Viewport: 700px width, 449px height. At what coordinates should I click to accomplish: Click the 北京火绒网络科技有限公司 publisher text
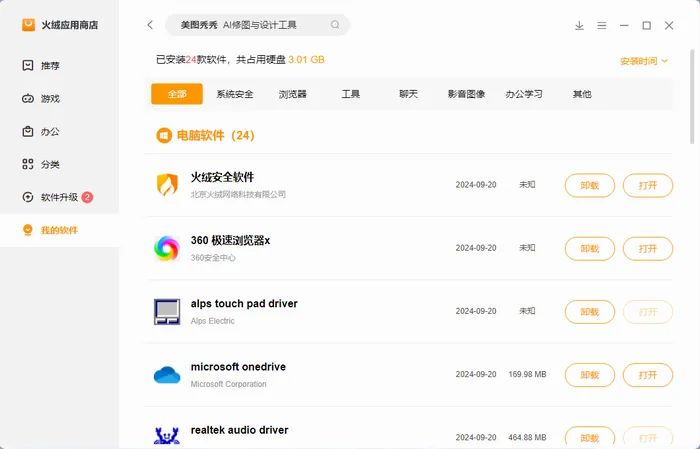pyautogui.click(x=238, y=194)
